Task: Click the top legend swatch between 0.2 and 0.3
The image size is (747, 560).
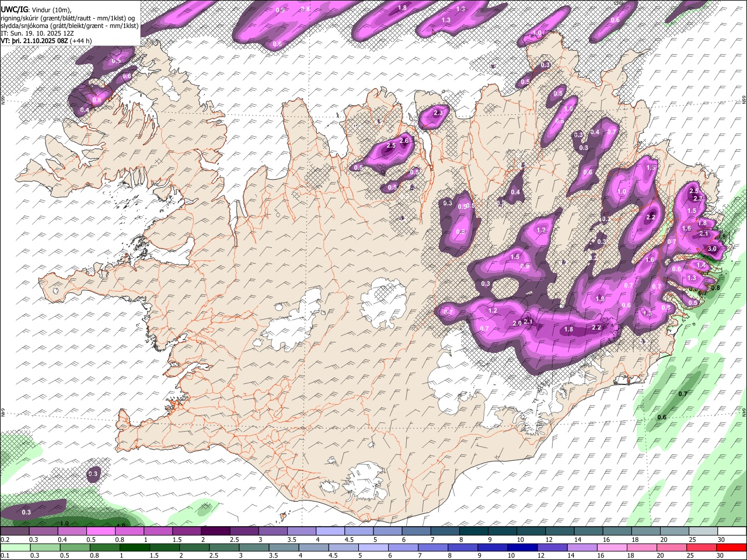Action: [x=15, y=531]
